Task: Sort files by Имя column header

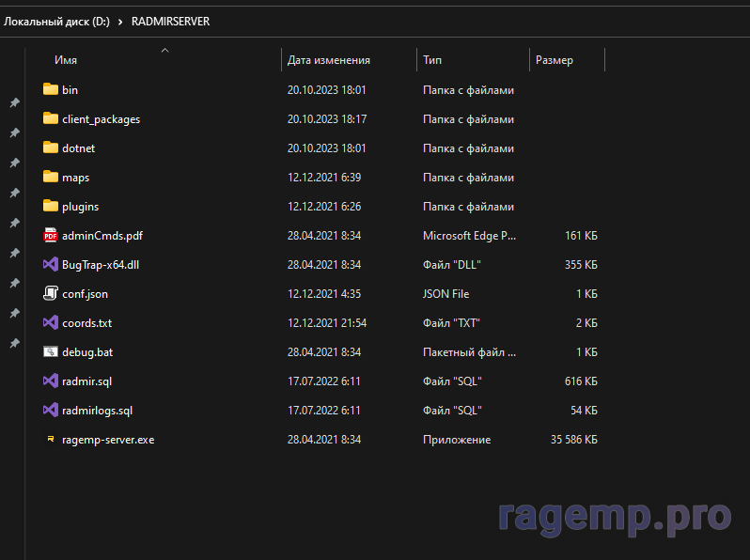Action: (x=66, y=60)
